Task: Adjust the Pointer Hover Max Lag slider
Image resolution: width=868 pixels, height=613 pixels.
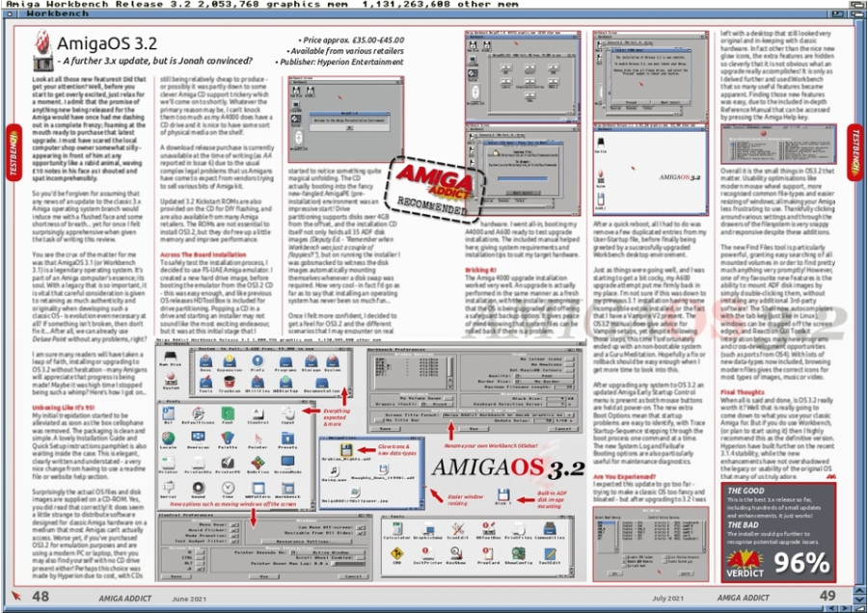Action: click(348, 564)
